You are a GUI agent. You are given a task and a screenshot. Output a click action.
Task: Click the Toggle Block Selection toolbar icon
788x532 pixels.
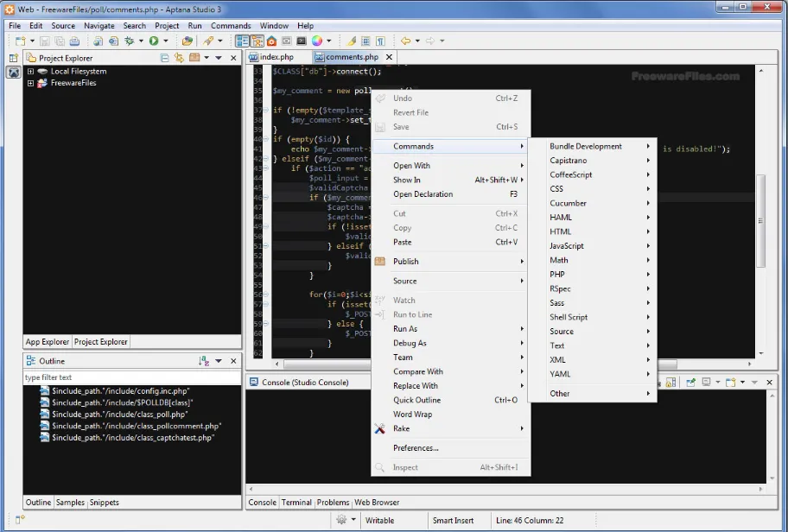[365, 41]
